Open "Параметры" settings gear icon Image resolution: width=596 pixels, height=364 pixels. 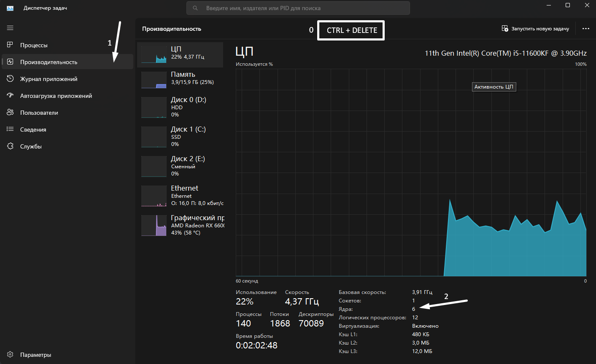(11, 355)
